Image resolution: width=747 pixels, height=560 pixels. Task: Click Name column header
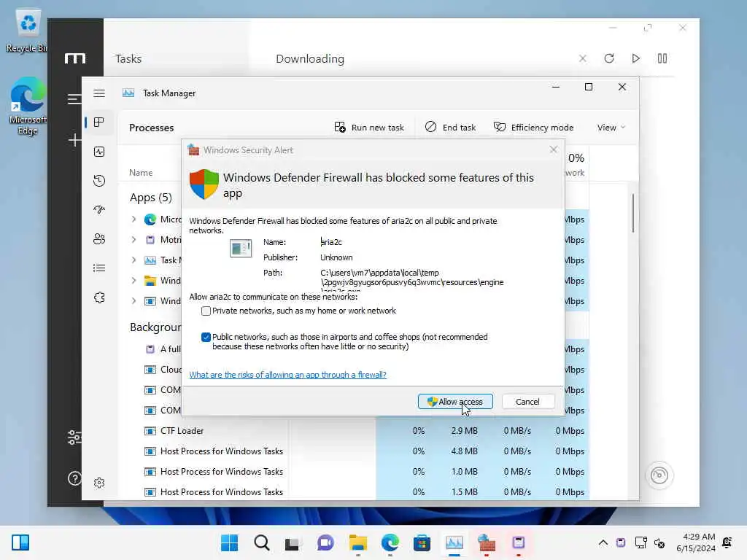[141, 173]
